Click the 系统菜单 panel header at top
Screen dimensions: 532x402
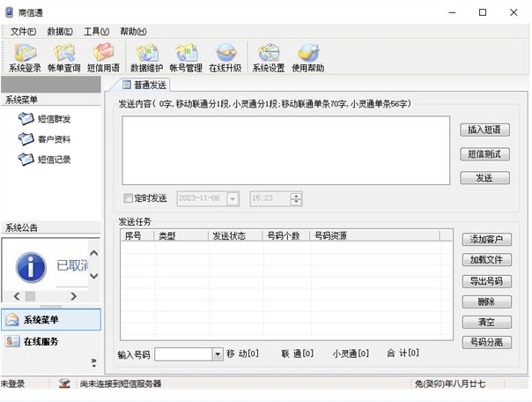(x=51, y=100)
